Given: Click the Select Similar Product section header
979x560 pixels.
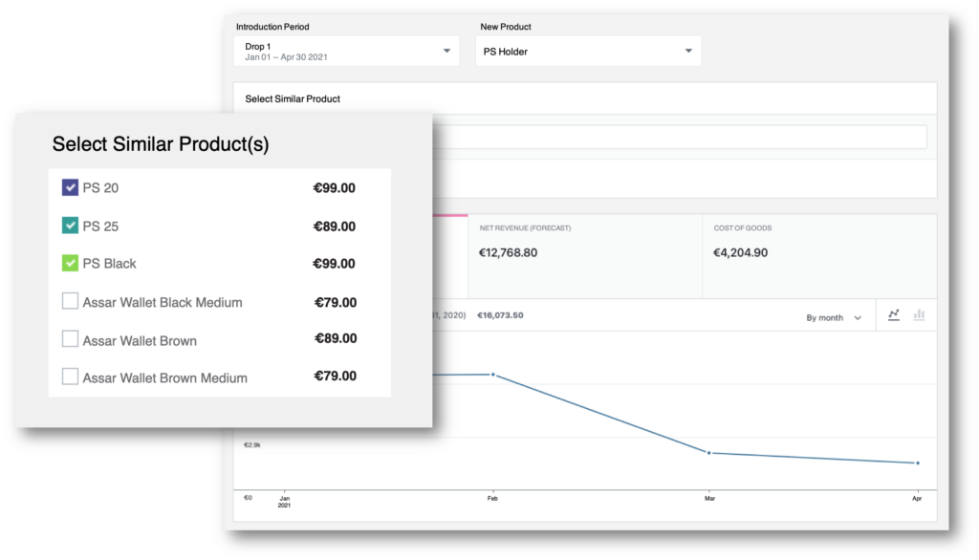Looking at the screenshot, I should (293, 98).
